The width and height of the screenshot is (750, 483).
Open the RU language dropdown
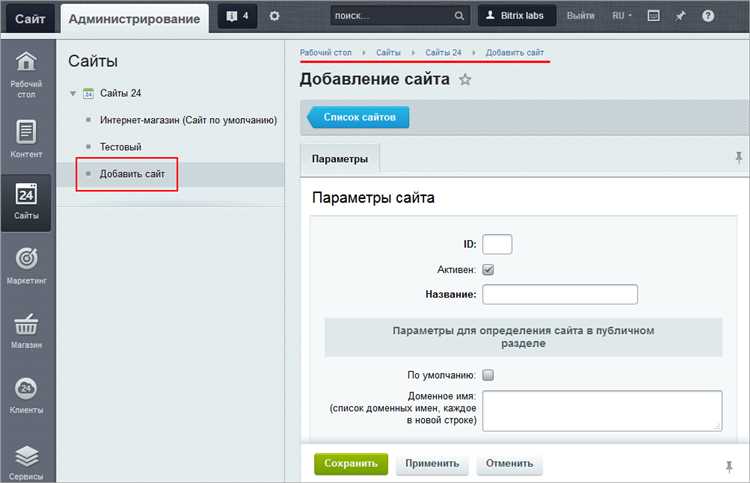(622, 16)
